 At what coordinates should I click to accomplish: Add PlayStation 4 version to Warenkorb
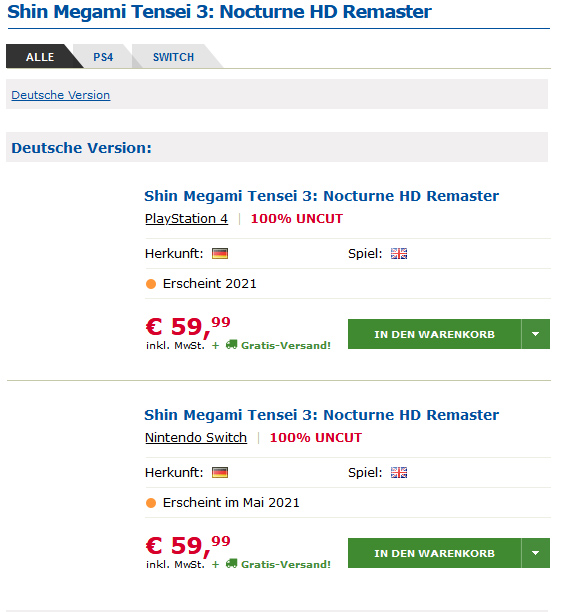435,334
